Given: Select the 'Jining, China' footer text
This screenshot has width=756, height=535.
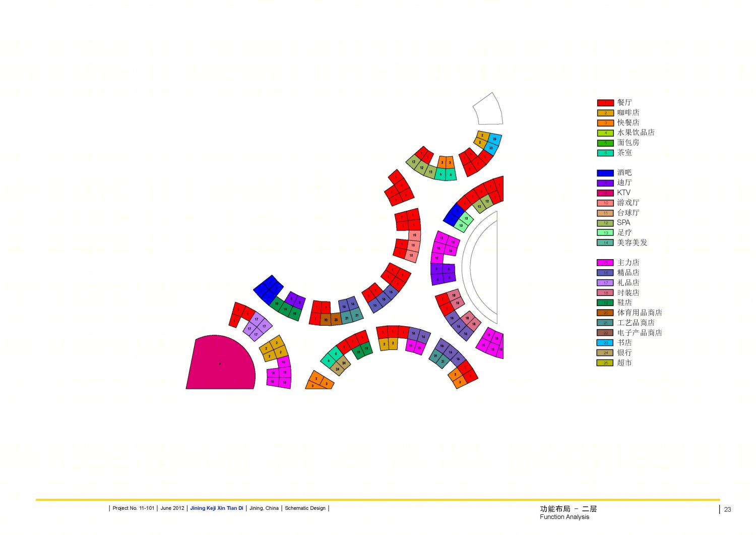Looking at the screenshot, I should pyautogui.click(x=264, y=508).
